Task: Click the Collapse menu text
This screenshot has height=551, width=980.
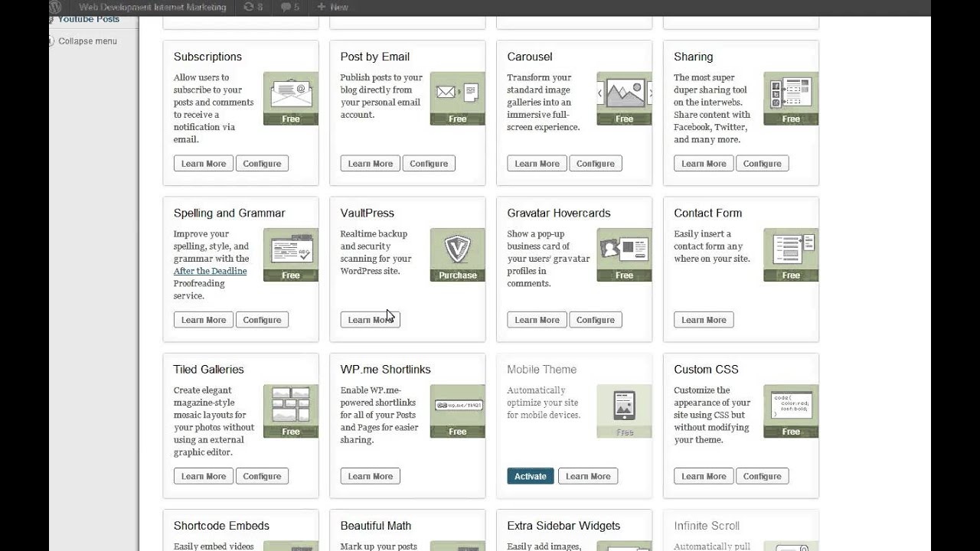Action: click(x=88, y=41)
